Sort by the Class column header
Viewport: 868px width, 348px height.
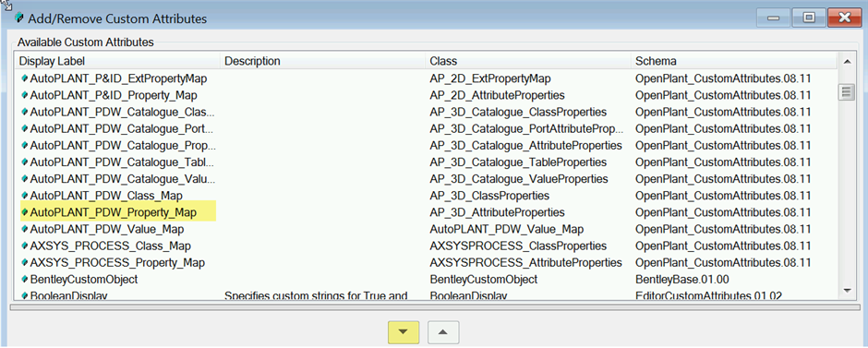point(528,61)
